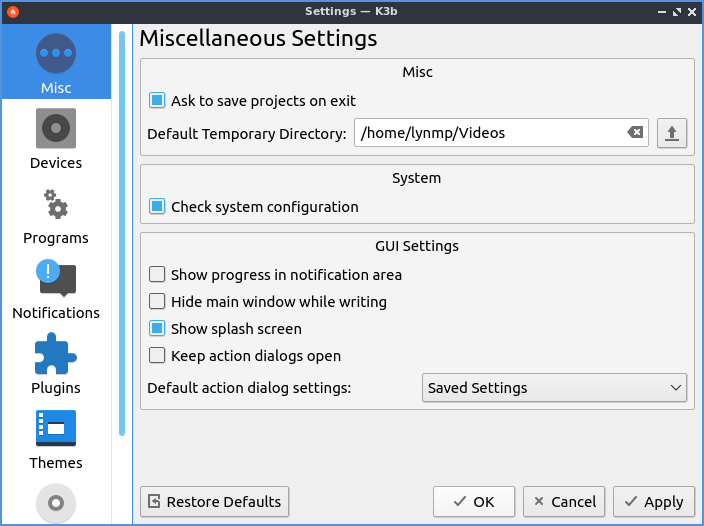Clear the temporary directory text field
Image resolution: width=704 pixels, height=526 pixels.
point(634,133)
